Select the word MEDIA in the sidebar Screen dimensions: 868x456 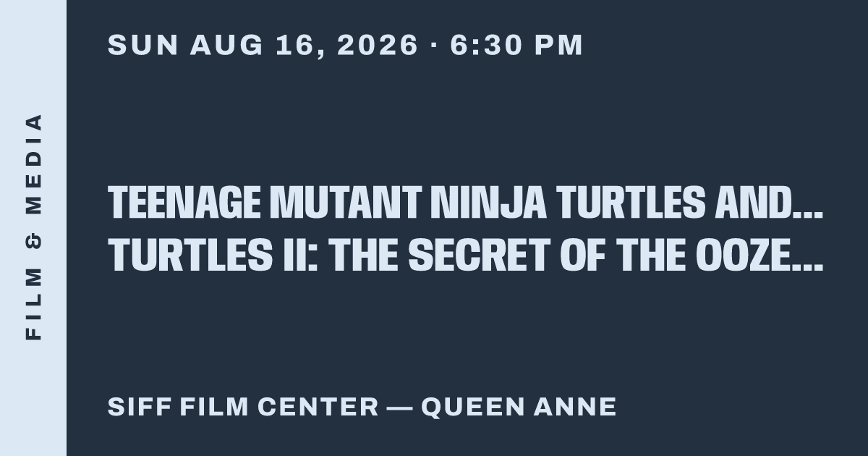point(33,164)
